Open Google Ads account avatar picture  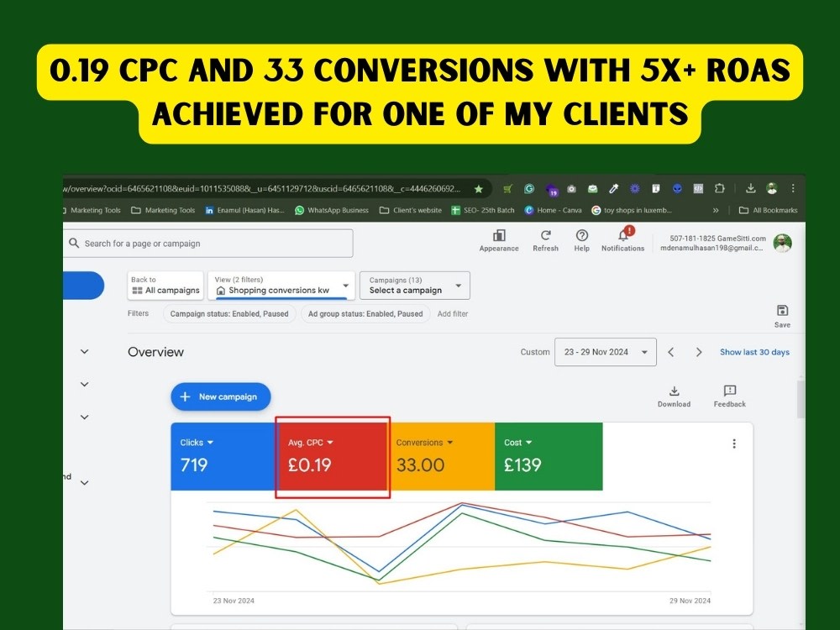[783, 244]
